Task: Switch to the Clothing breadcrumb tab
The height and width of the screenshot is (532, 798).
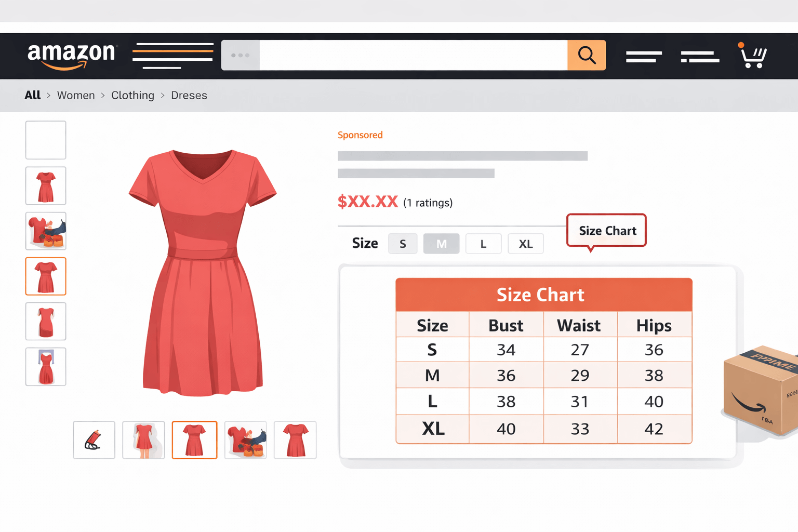Action: click(x=132, y=95)
